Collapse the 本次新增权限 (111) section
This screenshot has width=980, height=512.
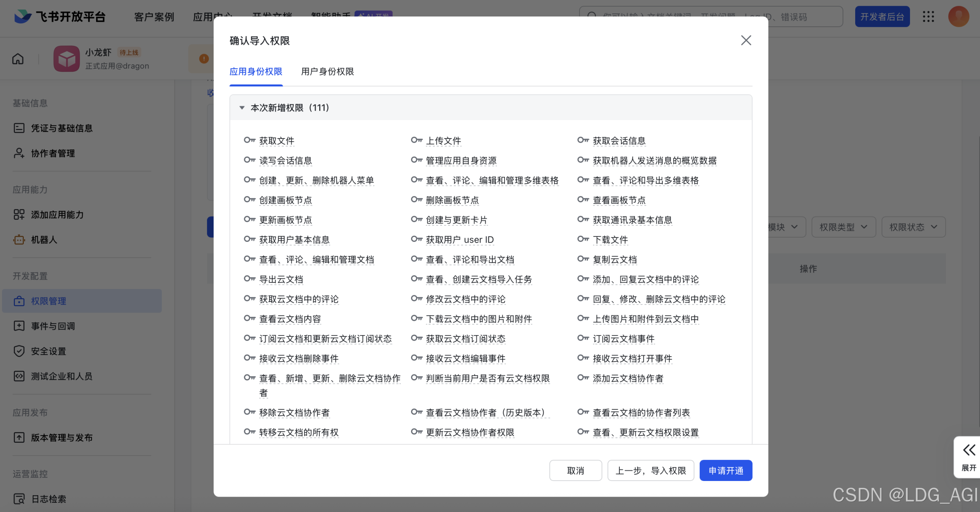click(x=242, y=108)
